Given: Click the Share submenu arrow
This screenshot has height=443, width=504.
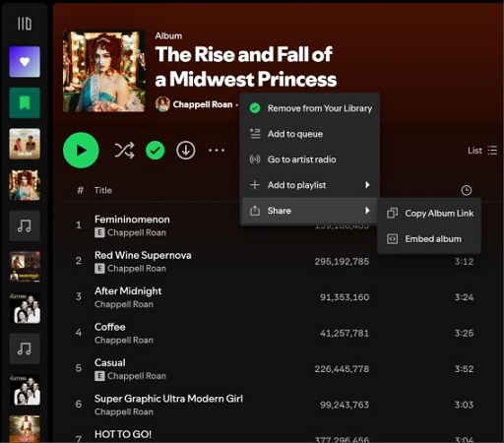Looking at the screenshot, I should [368, 211].
